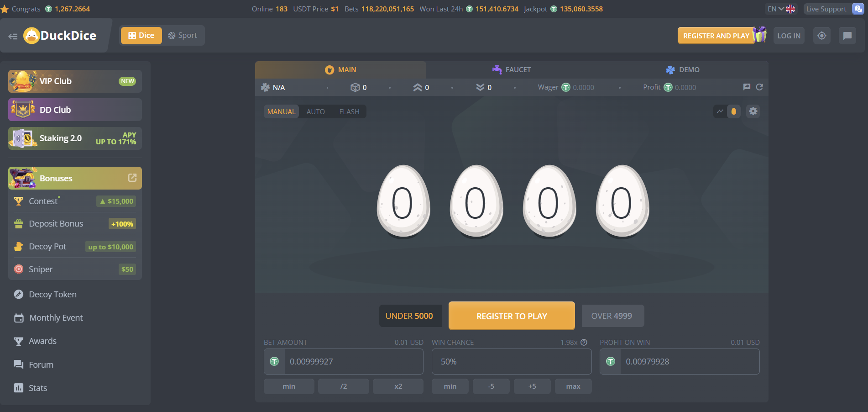Click the luck clover N/A stat
868x412 pixels.
273,87
